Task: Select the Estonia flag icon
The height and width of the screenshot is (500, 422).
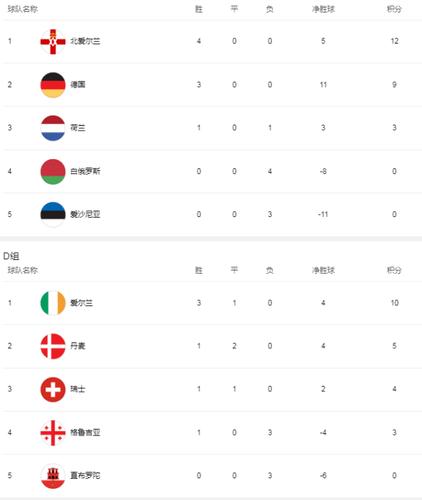Action: coord(53,214)
